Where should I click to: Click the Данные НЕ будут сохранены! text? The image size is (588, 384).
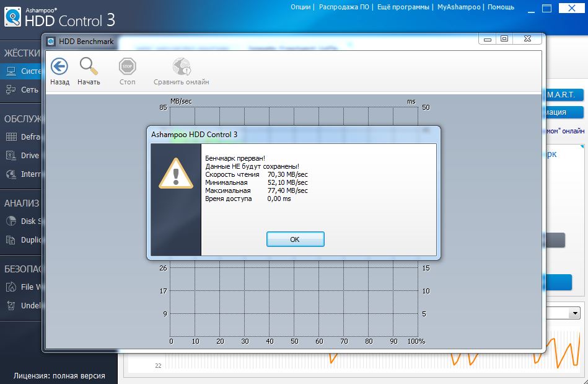252,166
